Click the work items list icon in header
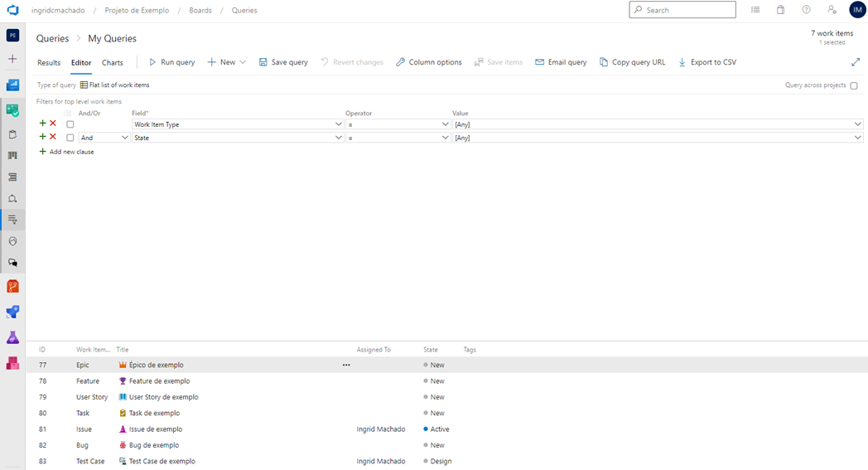The image size is (868, 470). pos(755,10)
